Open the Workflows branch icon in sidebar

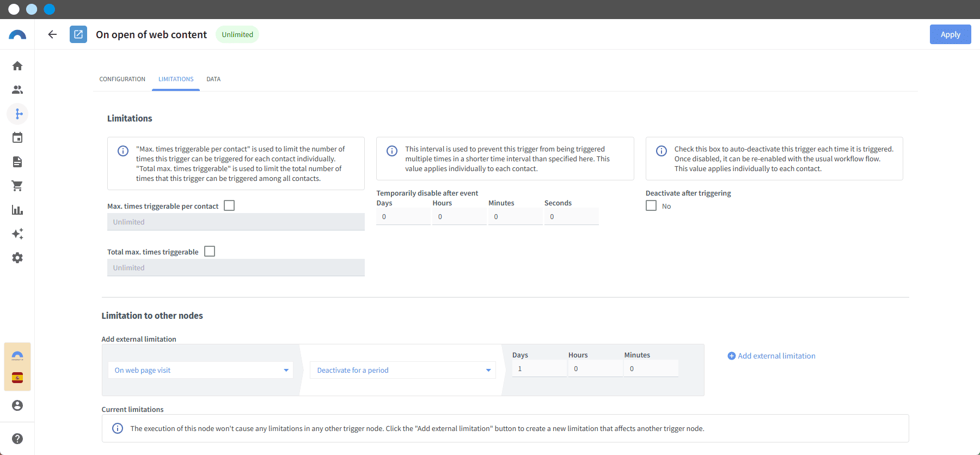coord(17,114)
